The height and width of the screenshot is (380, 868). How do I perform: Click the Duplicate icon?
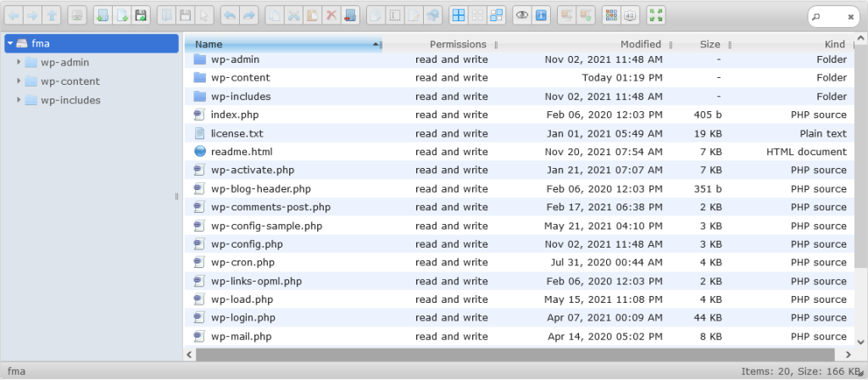coord(376,15)
